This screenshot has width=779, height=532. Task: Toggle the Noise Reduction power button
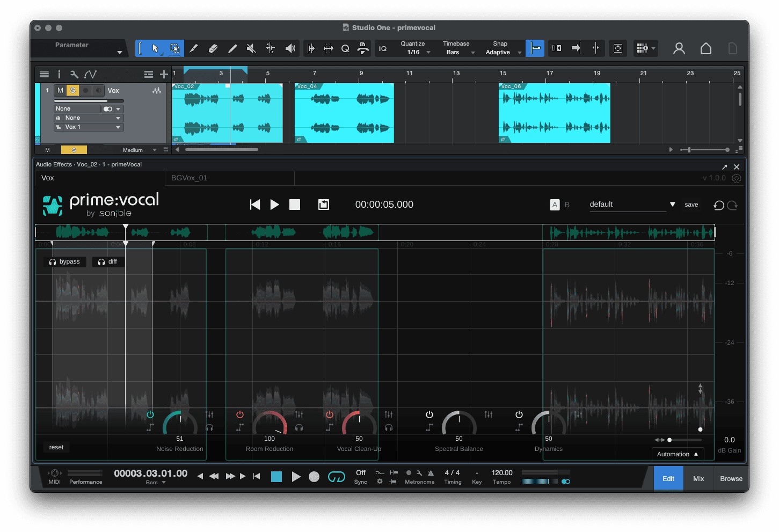(x=150, y=414)
